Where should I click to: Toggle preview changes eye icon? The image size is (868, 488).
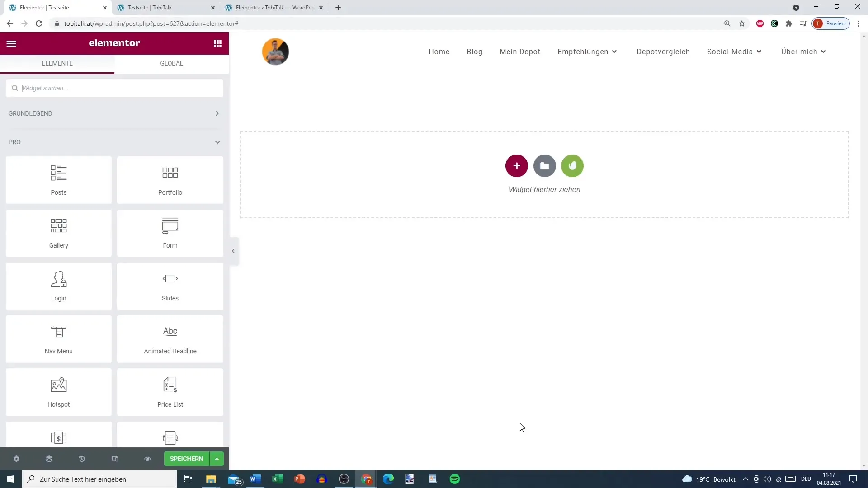pos(147,459)
